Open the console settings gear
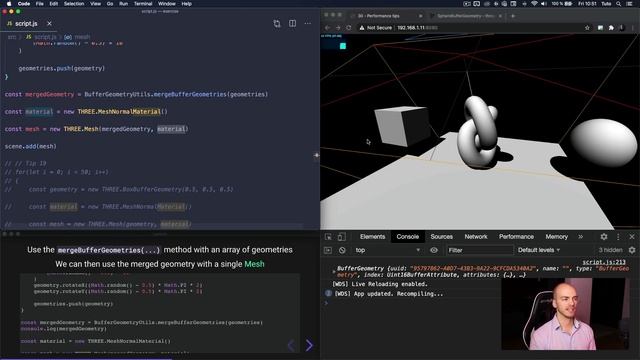640x360 pixels. click(632, 250)
